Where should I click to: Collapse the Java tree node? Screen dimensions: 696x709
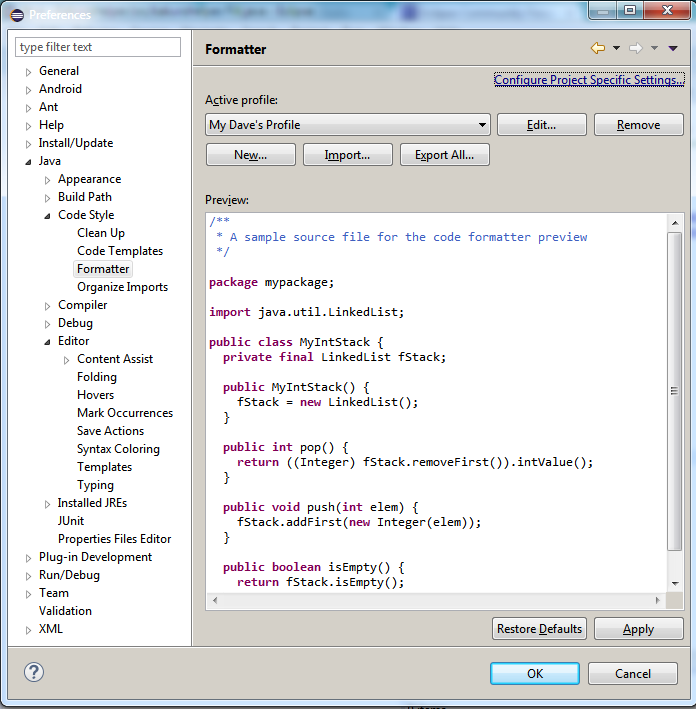[x=28, y=162]
